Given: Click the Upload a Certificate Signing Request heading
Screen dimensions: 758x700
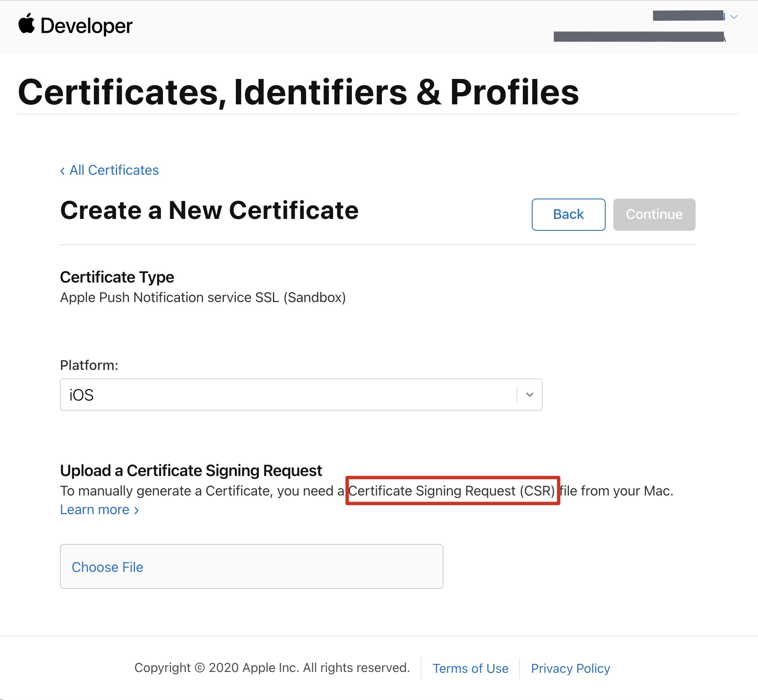Looking at the screenshot, I should click(191, 470).
